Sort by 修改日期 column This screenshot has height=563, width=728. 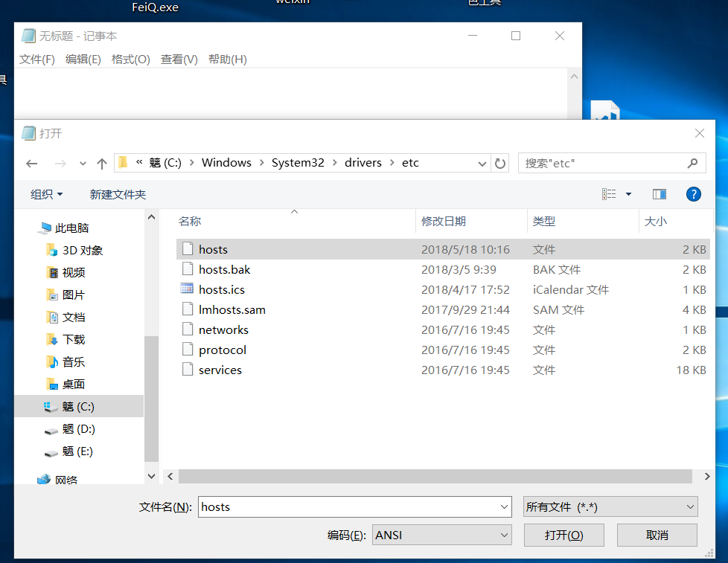click(x=444, y=221)
